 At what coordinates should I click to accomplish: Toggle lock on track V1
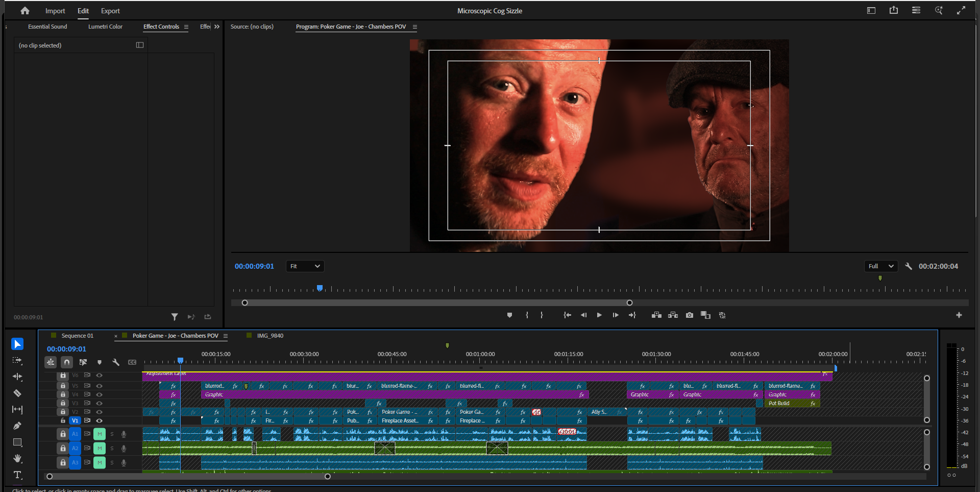tap(63, 420)
